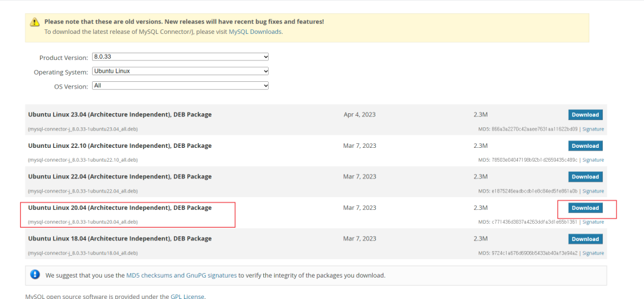Select Ubuntu Linux 18.04 package title
The image size is (644, 299).
[x=120, y=238]
